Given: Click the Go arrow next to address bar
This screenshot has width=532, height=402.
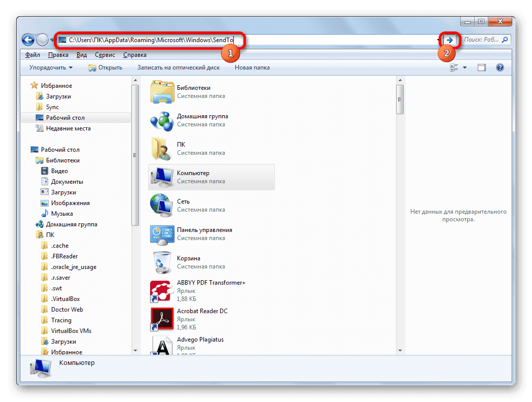Looking at the screenshot, I should click(x=449, y=40).
